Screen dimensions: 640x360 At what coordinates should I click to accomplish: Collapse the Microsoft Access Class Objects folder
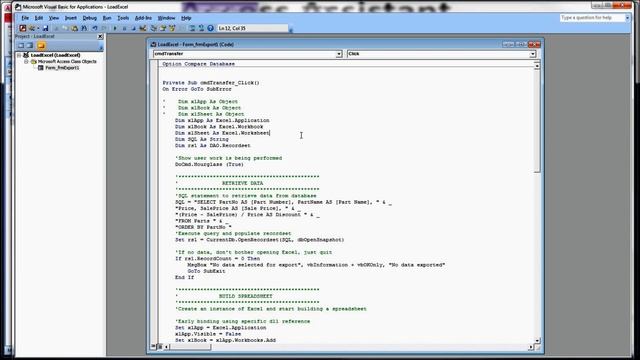[27, 62]
